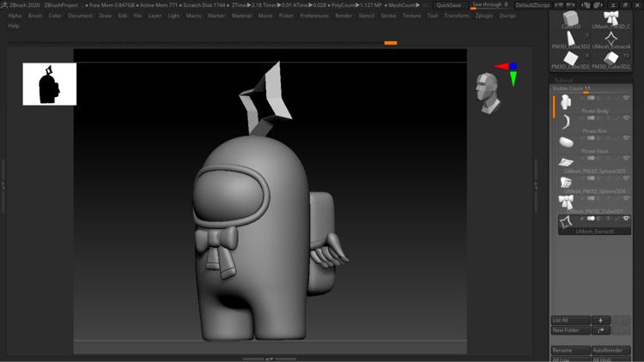Hide the Pirate Body subtool with eye icon
Viewport: 644px width, 362px height.
(626, 98)
